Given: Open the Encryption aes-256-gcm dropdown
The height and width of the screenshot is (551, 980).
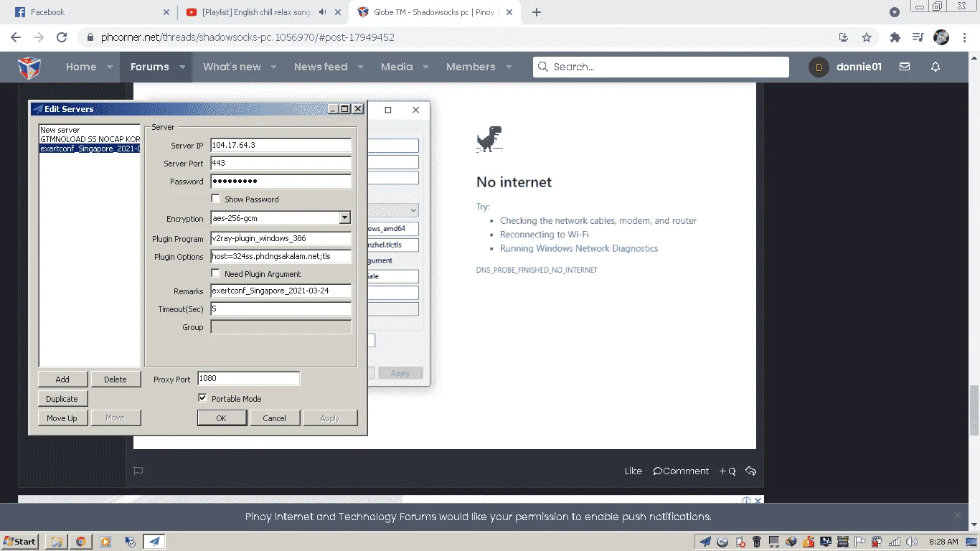Looking at the screenshot, I should (x=344, y=218).
